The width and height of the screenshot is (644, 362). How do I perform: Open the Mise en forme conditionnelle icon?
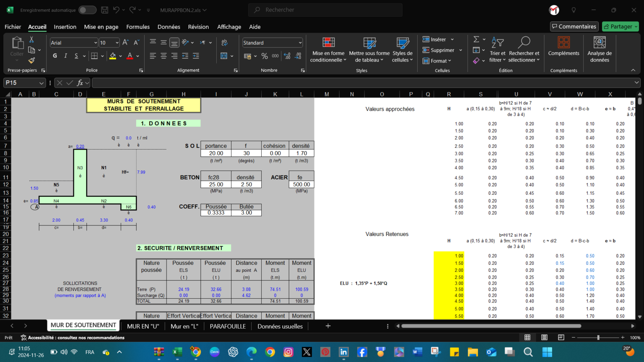click(328, 49)
